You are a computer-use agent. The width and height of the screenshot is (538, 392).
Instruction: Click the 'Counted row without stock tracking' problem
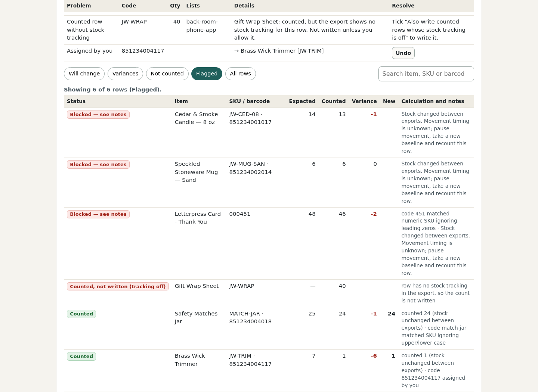coord(86,30)
